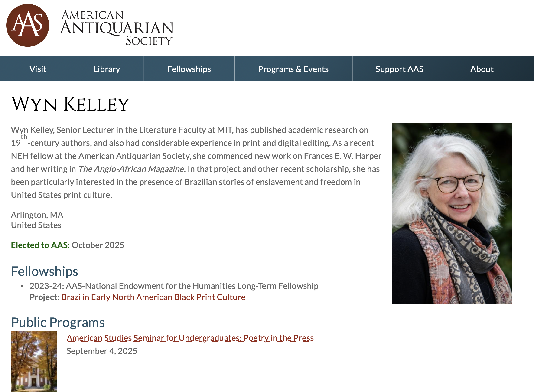Click the 'Elected to AAS' label
Screen dimensions: 534x392
(x=40, y=245)
